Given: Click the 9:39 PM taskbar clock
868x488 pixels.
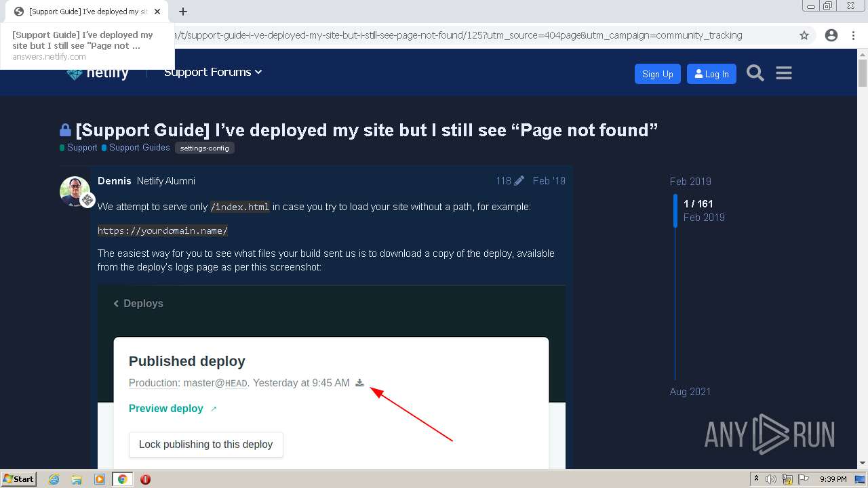Looking at the screenshot, I should click(x=833, y=479).
